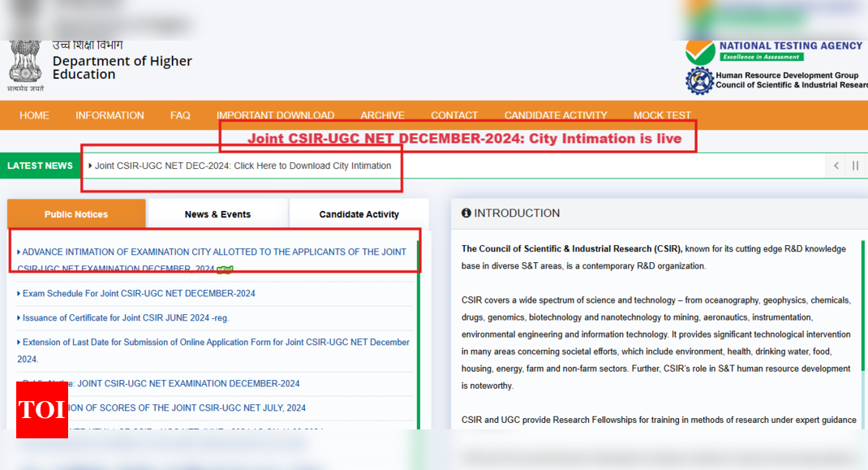This screenshot has width=868, height=470.
Task: Open advance intimation of examination city notice
Action: pos(212,260)
